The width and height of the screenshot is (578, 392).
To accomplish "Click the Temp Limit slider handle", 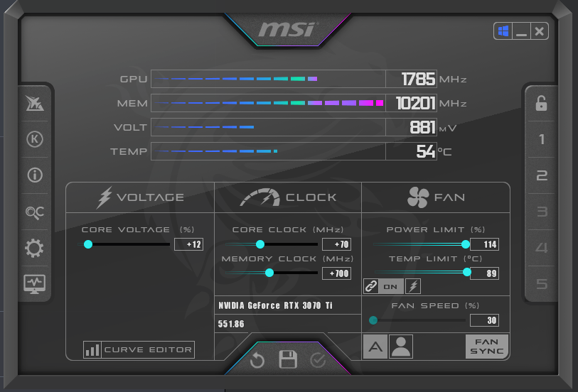I will [466, 273].
